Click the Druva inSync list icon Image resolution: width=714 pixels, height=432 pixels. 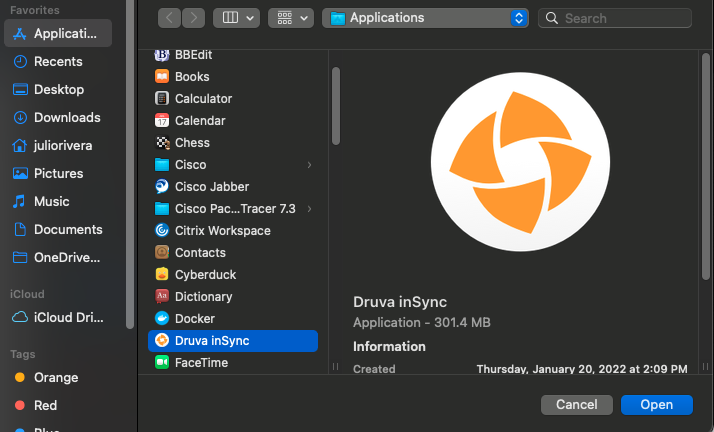pos(162,341)
